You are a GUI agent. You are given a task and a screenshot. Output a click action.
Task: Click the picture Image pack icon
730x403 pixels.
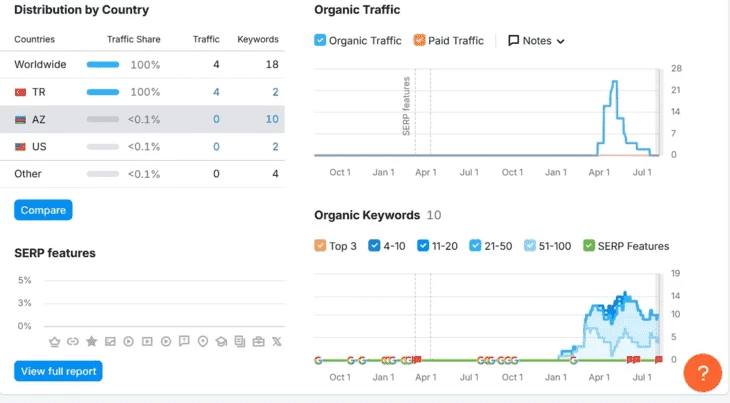(110, 342)
